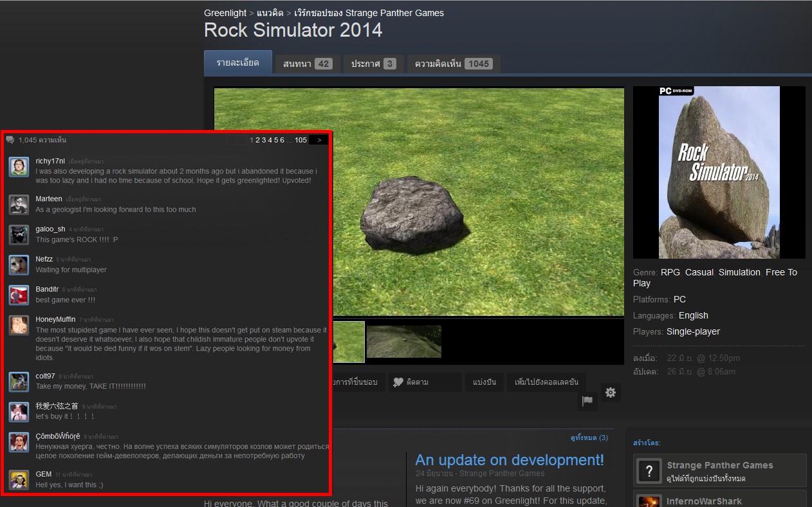
Task: Open the HoneyMuffin username
Action: click(x=56, y=320)
